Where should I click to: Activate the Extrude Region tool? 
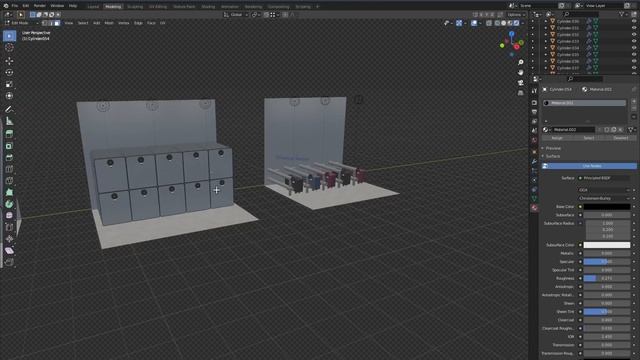pos(9,134)
